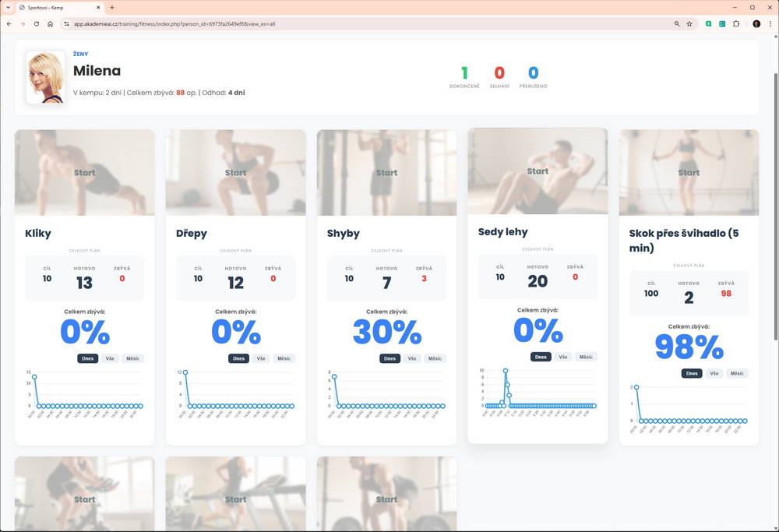Start the Kliky exercise
The height and width of the screenshot is (532, 779).
84,173
